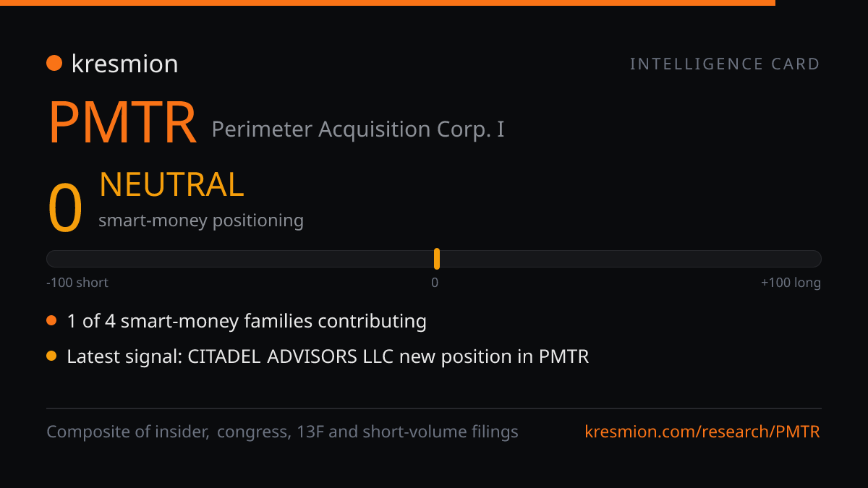Click the Perimeter Acquisition Corp. I name
The width and height of the screenshot is (868, 488).
(x=358, y=129)
